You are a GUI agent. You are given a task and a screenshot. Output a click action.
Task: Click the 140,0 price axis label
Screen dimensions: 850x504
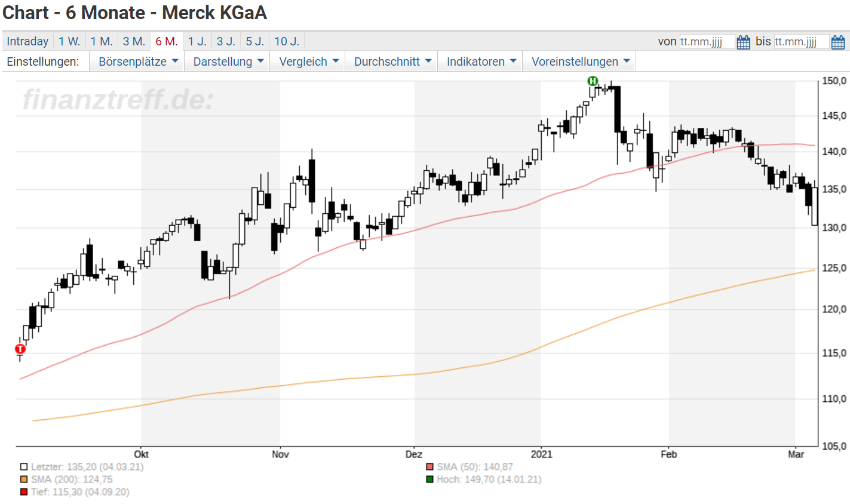click(x=834, y=152)
